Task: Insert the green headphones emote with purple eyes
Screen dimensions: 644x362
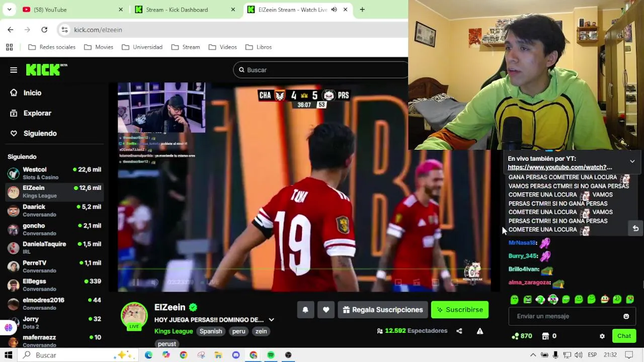Action: point(553,300)
